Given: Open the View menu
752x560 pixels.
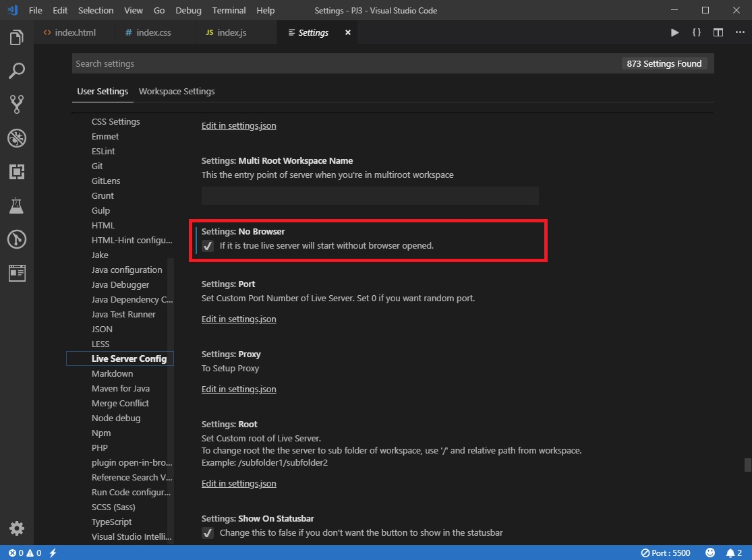Looking at the screenshot, I should [x=134, y=11].
